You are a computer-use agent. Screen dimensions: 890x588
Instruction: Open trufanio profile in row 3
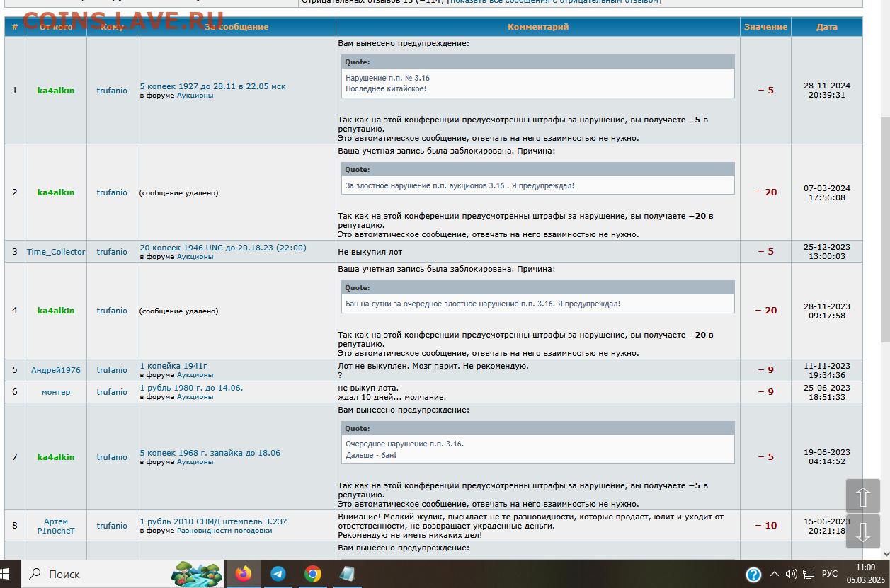[112, 252]
